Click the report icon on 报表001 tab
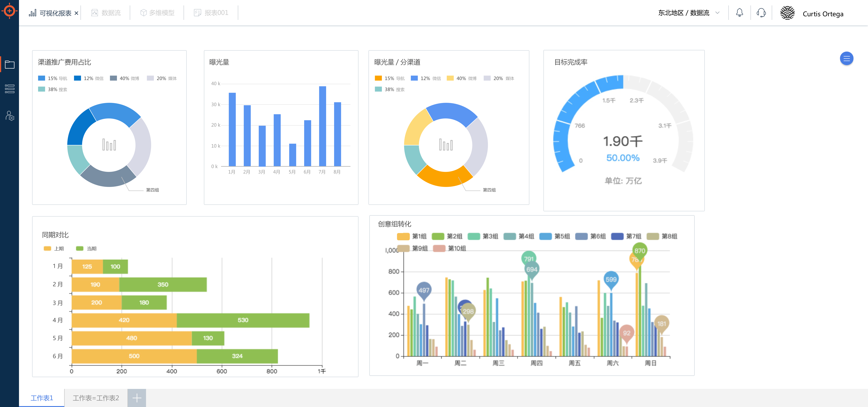This screenshot has width=868, height=407. [197, 13]
